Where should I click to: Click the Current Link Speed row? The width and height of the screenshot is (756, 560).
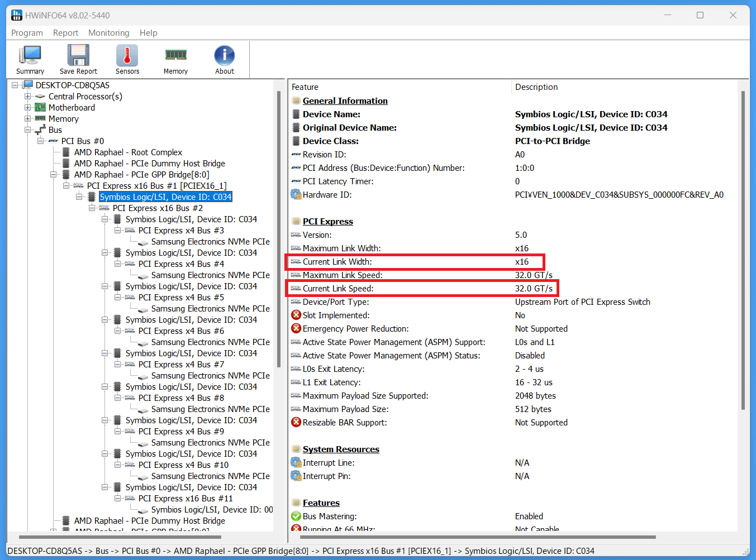click(x=422, y=288)
